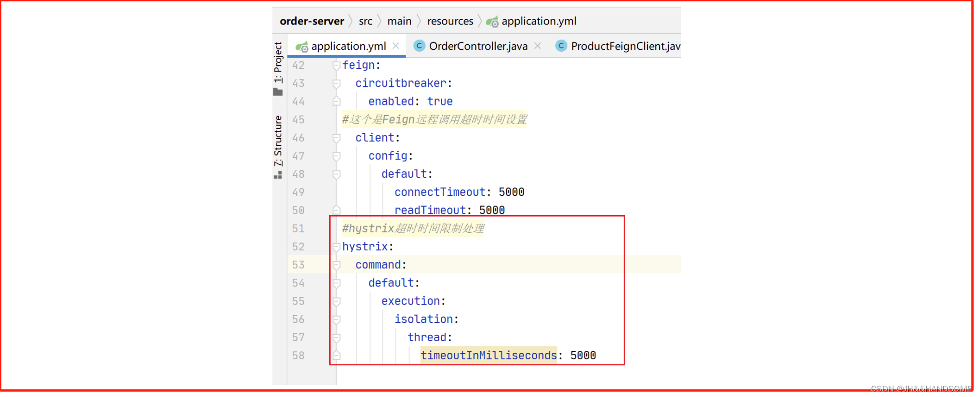Collapse the hystrix block at line 52
Image resolution: width=980 pixels, height=397 pixels.
click(x=336, y=247)
